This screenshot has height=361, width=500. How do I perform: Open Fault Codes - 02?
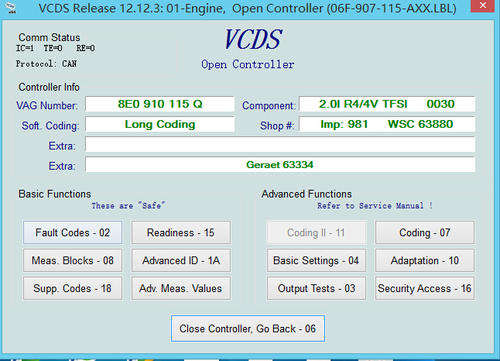72,232
